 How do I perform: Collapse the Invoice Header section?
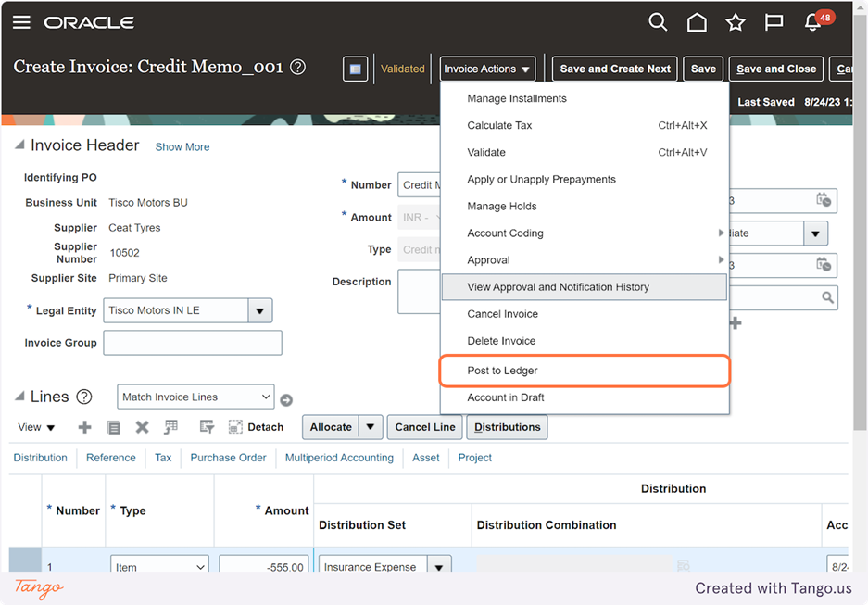[x=19, y=145]
